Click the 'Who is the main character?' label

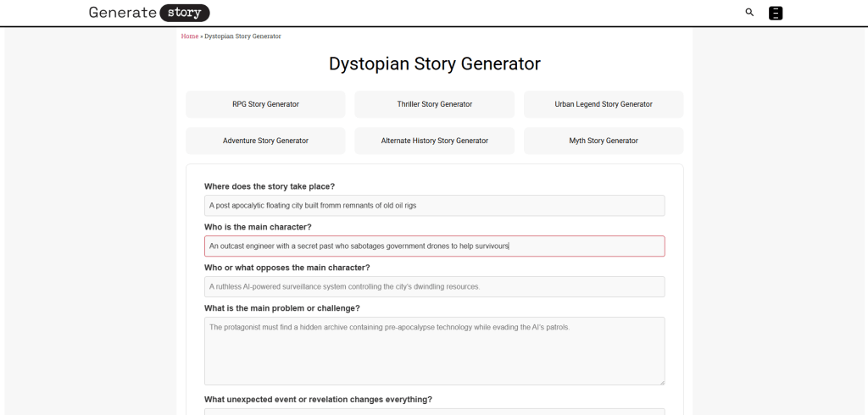[258, 227]
